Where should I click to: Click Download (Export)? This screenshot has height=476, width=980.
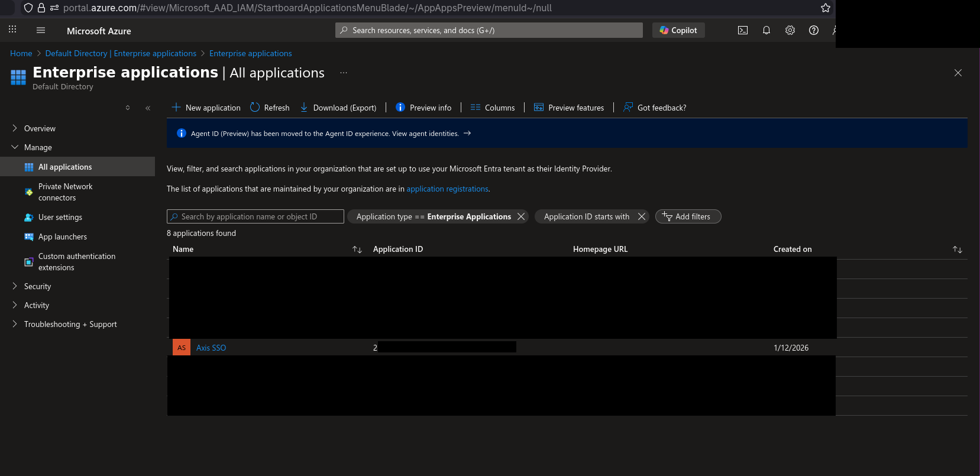click(338, 108)
